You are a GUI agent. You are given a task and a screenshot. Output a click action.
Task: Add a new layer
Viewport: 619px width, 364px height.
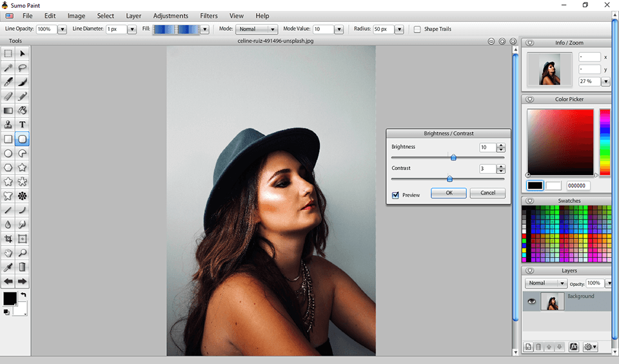528,347
